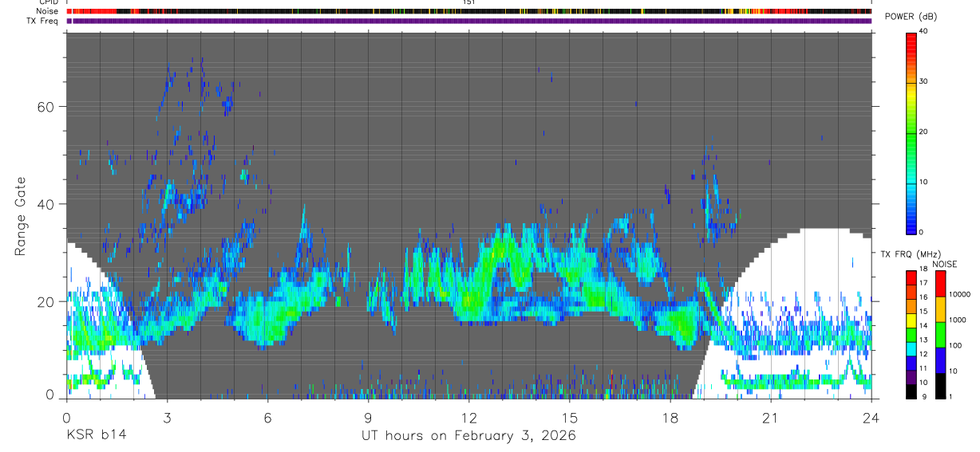Click the 'NOISE' legend title
The width and height of the screenshot is (980, 452).
944,264
